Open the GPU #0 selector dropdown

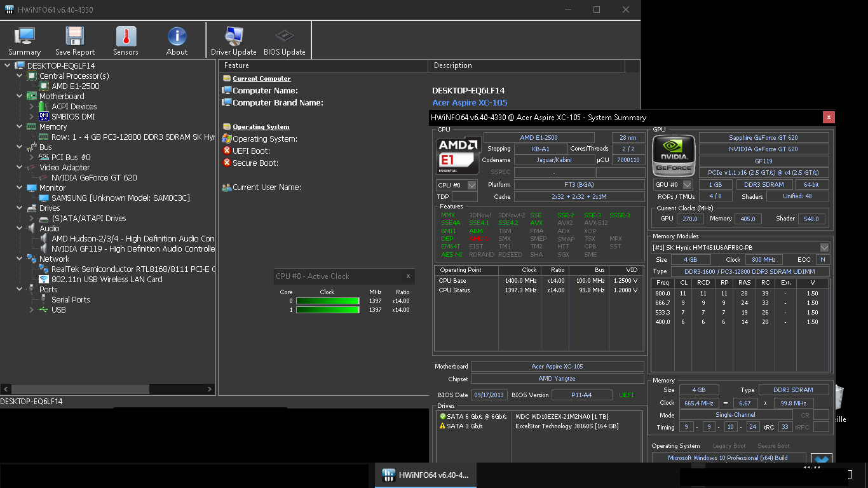[687, 185]
